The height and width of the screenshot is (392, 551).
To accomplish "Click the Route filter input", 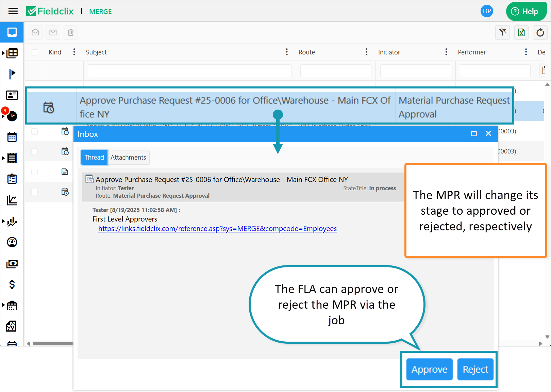I will 336,71.
